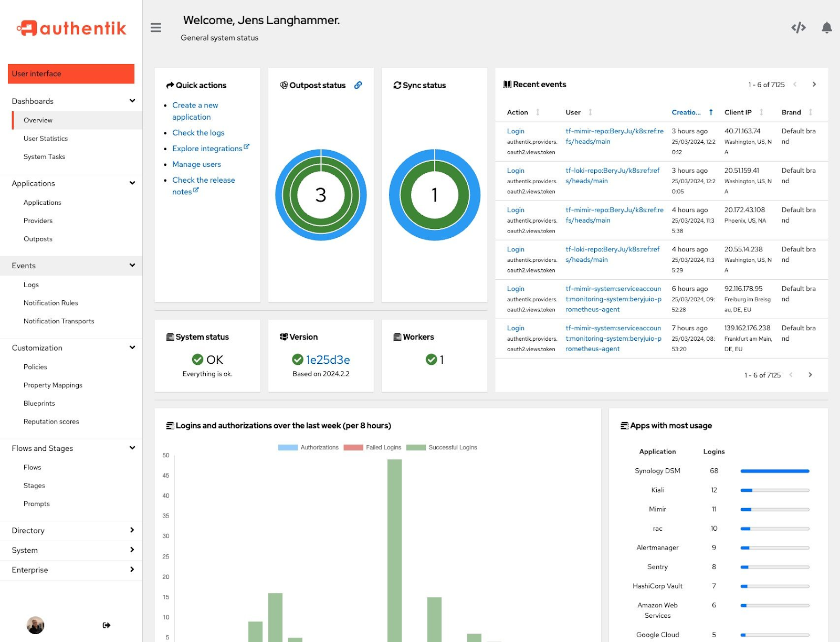Toggle Successful Logins series in legend
This screenshot has height=642, width=840.
click(442, 448)
